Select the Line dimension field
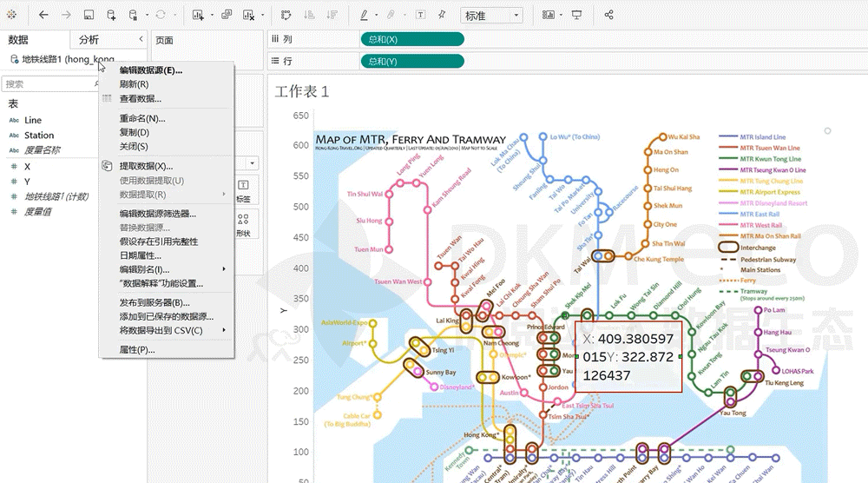 click(33, 120)
